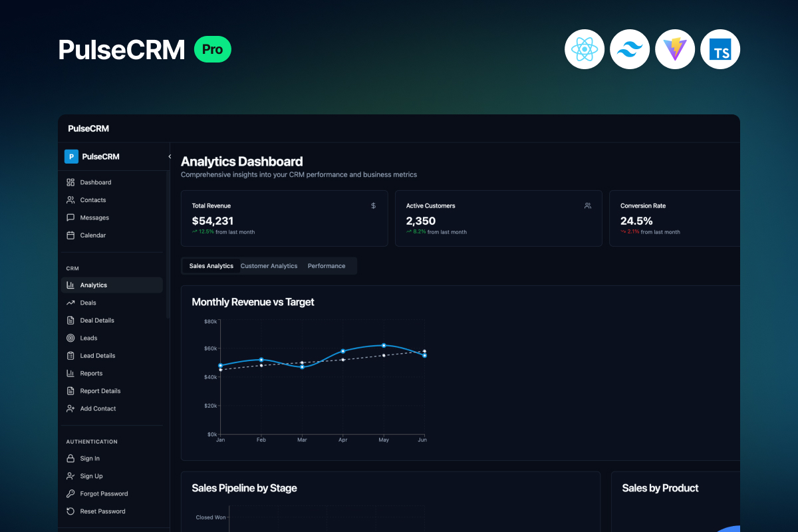This screenshot has height=532, width=798.
Task: Click the Add Contact user-plus icon
Action: pyautogui.click(x=70, y=409)
